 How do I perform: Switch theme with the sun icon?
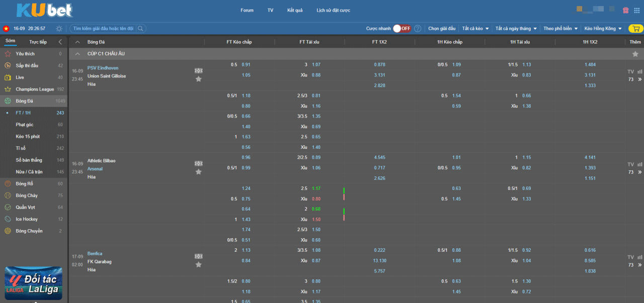tap(59, 29)
